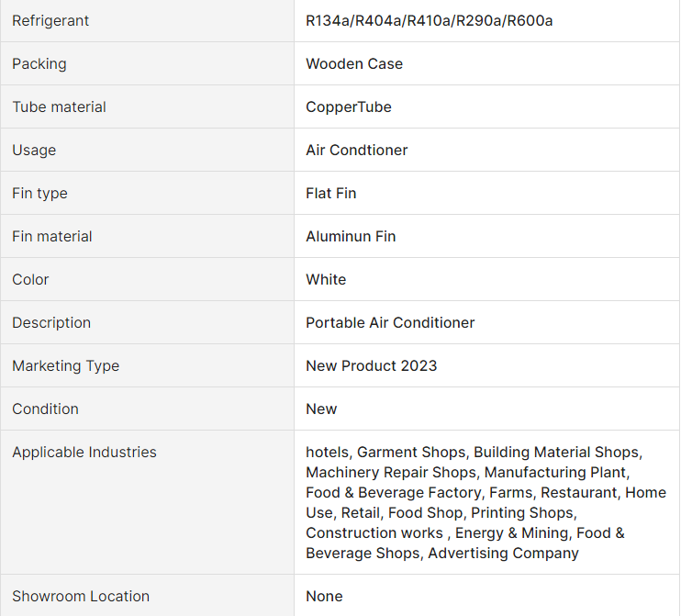The image size is (681, 616).
Task: Click the Usage row label
Action: [34, 150]
